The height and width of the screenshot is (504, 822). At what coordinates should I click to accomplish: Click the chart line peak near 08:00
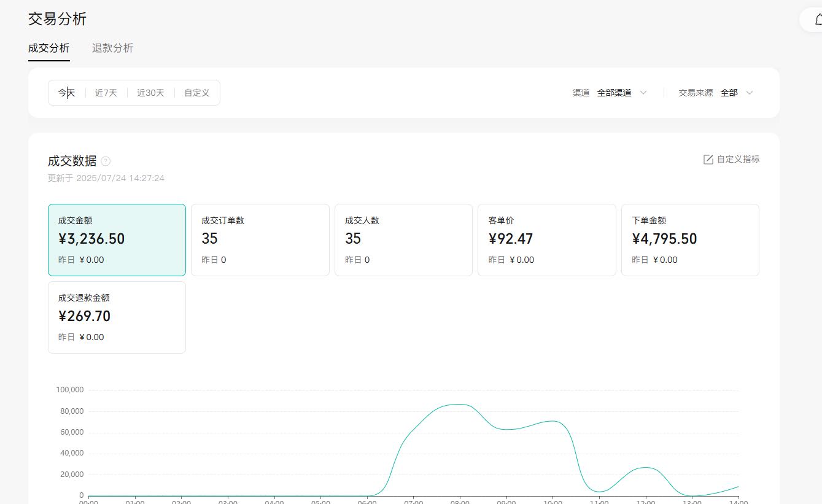pos(459,404)
